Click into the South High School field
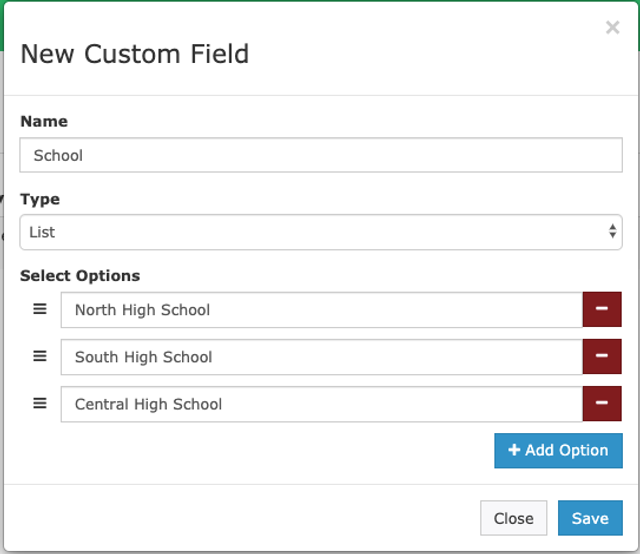640x554 pixels. pyautogui.click(x=320, y=357)
